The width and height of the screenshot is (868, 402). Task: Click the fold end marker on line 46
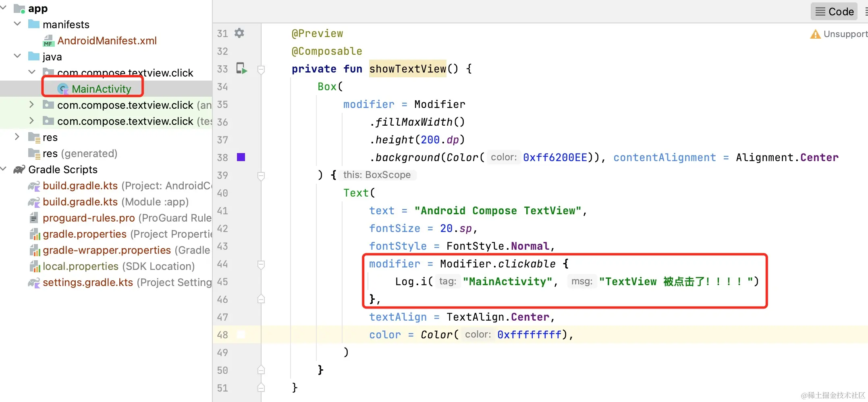[261, 299]
